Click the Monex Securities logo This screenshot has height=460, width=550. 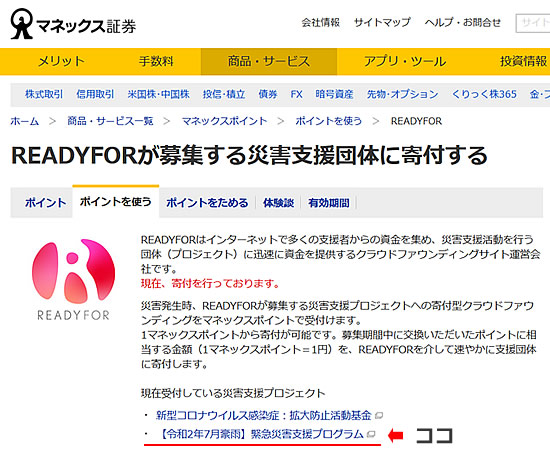(x=73, y=24)
